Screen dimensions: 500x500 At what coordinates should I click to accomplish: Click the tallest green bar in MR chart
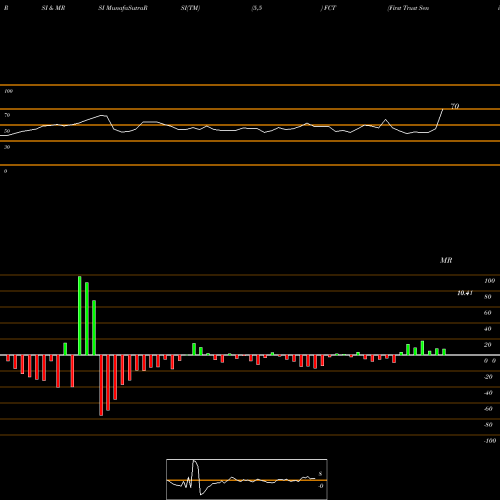click(80, 315)
